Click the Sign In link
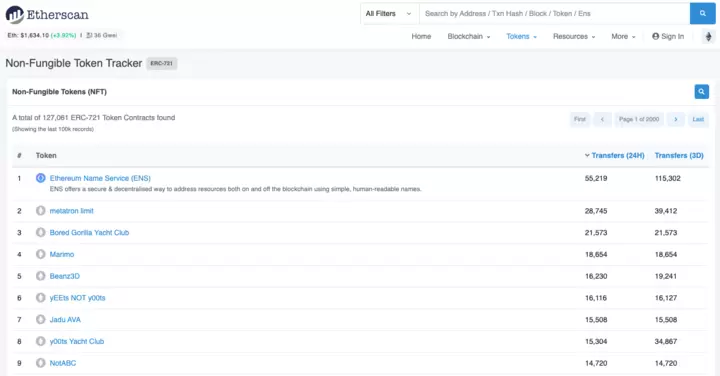This screenshot has height=376, width=720. (668, 36)
